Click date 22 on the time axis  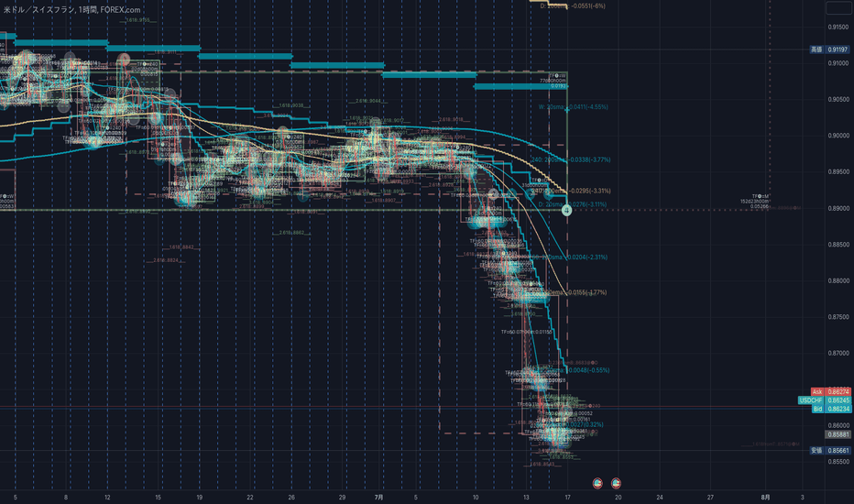tap(250, 498)
